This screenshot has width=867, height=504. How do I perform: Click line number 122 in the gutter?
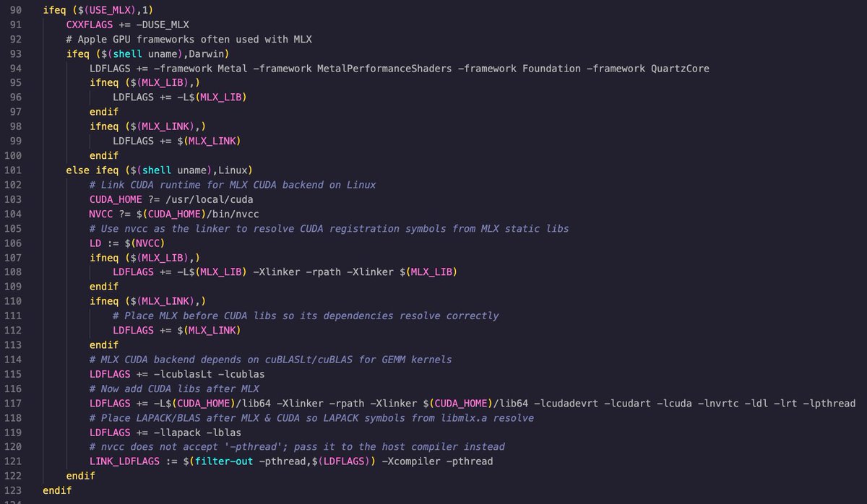[x=12, y=476]
